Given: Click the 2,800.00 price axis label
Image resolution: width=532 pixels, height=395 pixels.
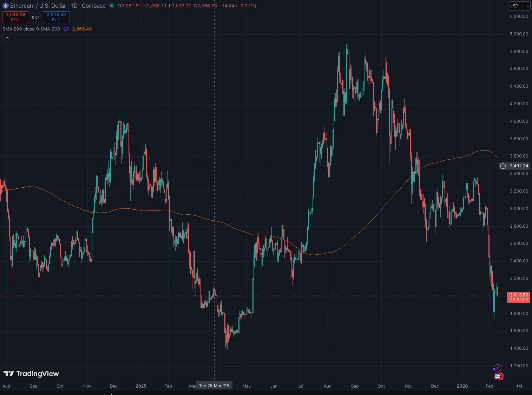Looking at the screenshot, I should 519,226.
